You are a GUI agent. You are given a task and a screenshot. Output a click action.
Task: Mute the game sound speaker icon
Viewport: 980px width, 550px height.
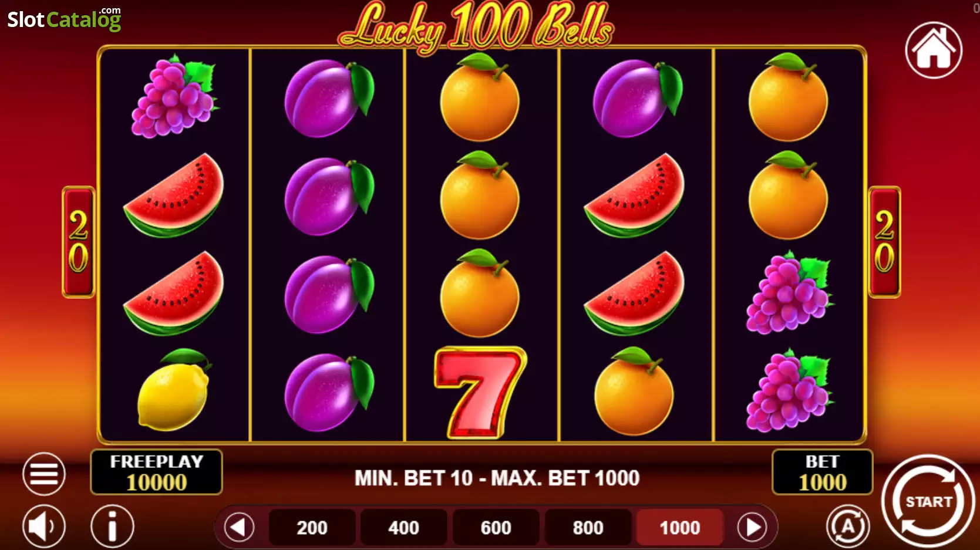44,527
